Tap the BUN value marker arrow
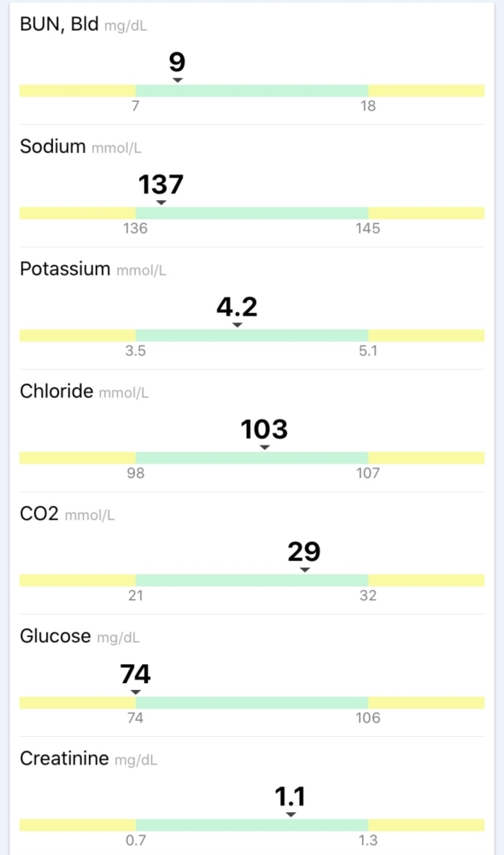 [x=178, y=80]
